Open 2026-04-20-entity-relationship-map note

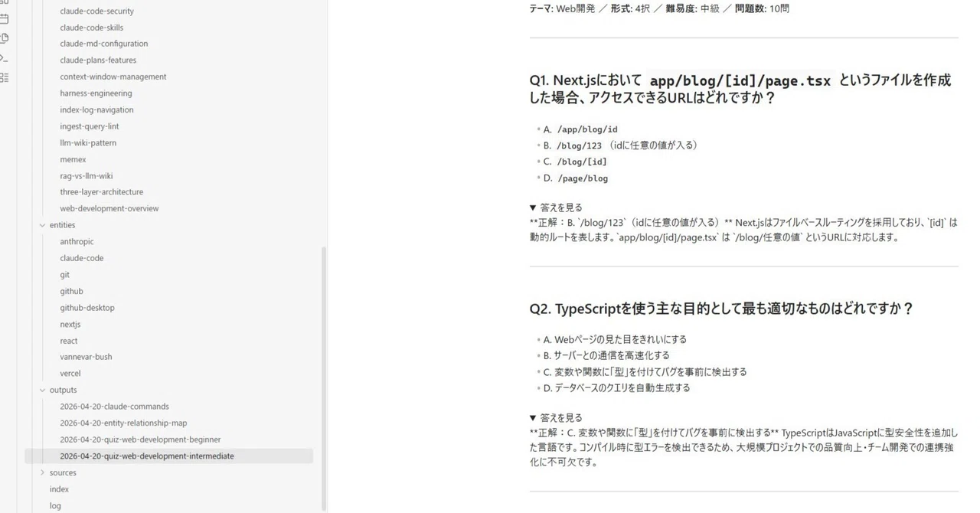pyautogui.click(x=123, y=423)
